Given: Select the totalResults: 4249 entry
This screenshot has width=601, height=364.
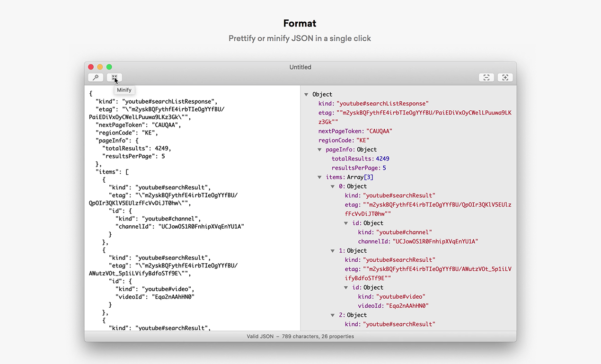Looking at the screenshot, I should tap(358, 158).
